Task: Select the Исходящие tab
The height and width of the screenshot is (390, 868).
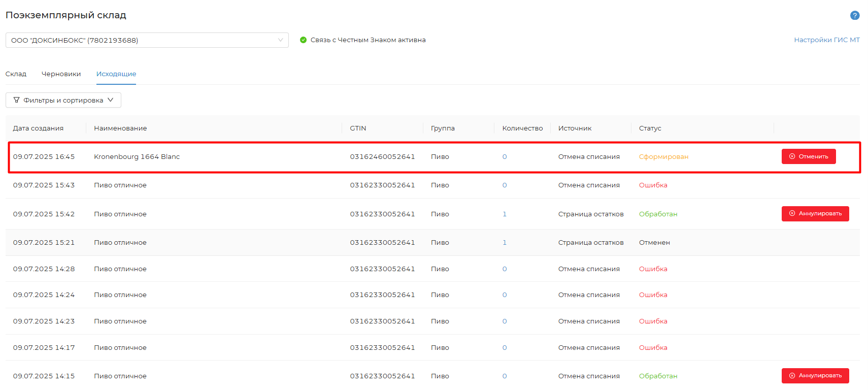Action: (x=116, y=74)
